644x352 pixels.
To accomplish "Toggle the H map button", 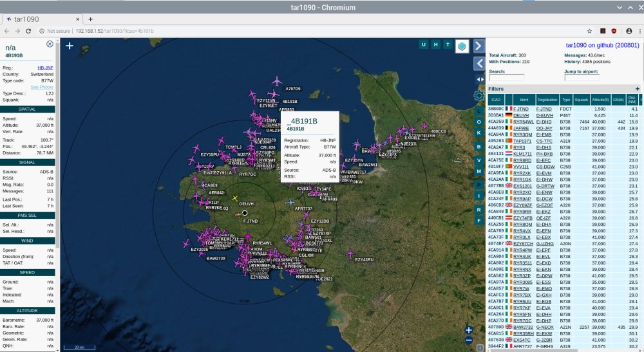I will (x=436, y=44).
